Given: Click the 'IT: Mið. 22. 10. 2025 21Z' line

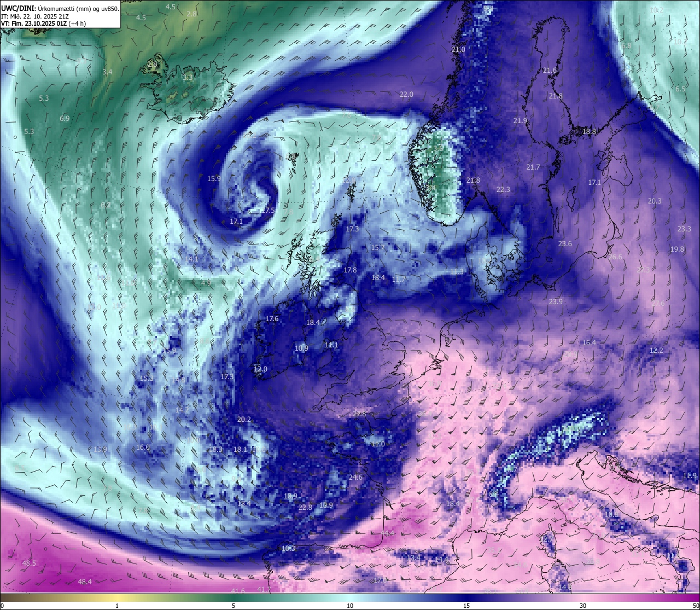Looking at the screenshot, I should pos(35,16).
